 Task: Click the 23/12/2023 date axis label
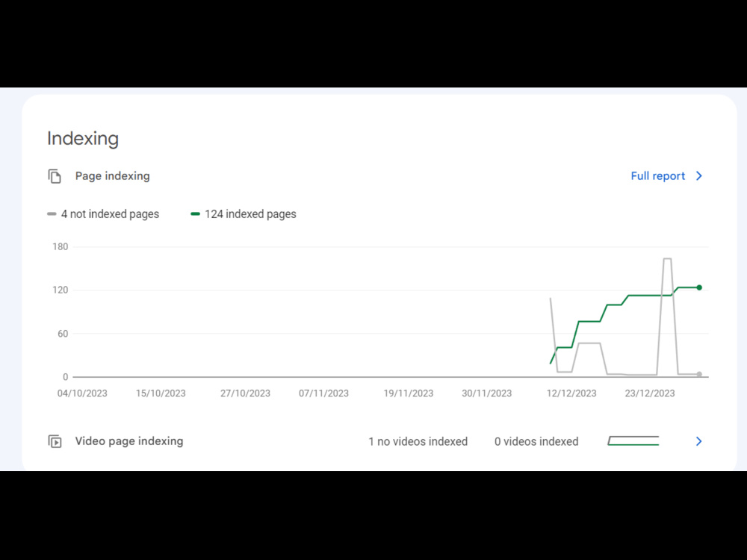pyautogui.click(x=650, y=393)
